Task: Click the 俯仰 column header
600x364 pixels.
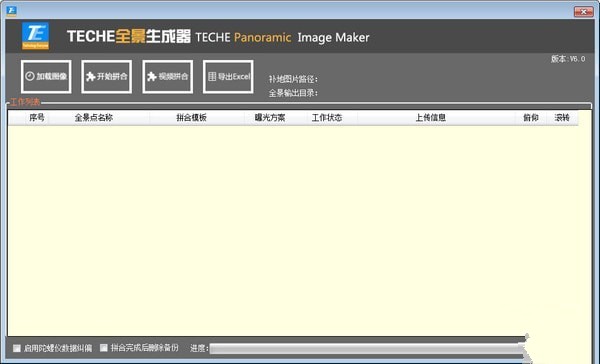Action: [x=531, y=118]
